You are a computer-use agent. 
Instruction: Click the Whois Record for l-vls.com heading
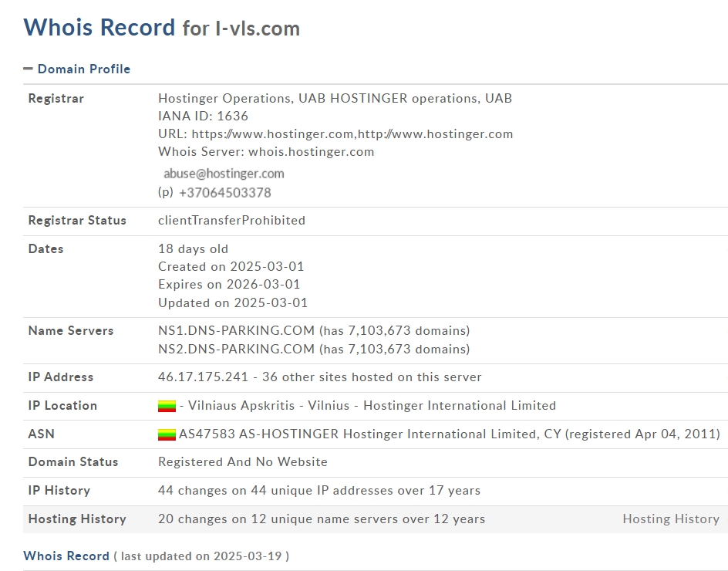pyautogui.click(x=162, y=28)
